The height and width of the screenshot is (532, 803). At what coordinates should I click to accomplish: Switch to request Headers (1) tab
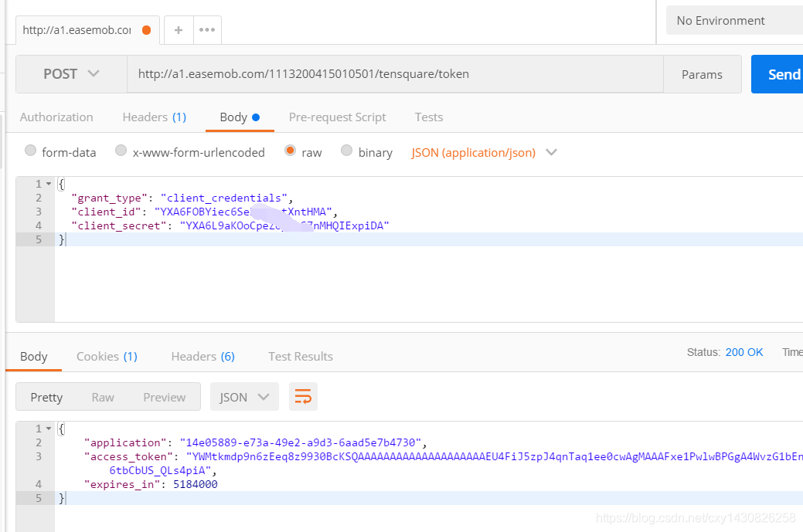click(154, 117)
